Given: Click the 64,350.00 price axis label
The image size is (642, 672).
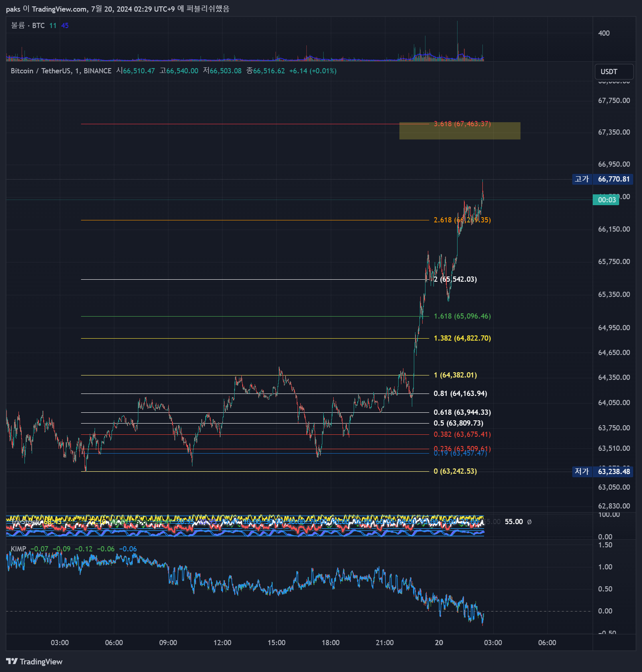Looking at the screenshot, I should (x=614, y=377).
